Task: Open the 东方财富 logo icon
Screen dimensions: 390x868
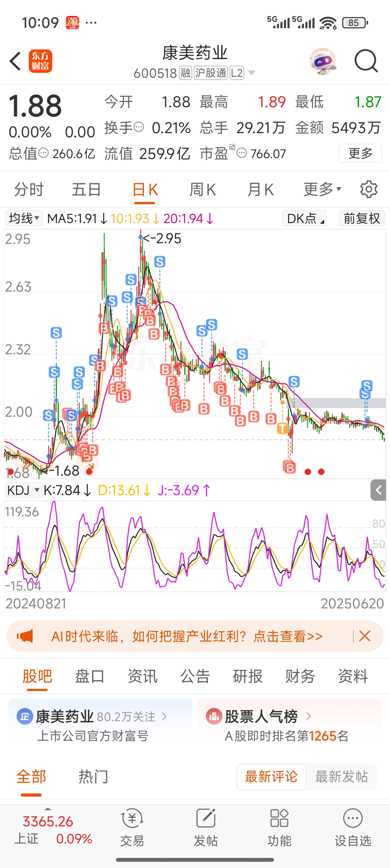Action: 40,61
